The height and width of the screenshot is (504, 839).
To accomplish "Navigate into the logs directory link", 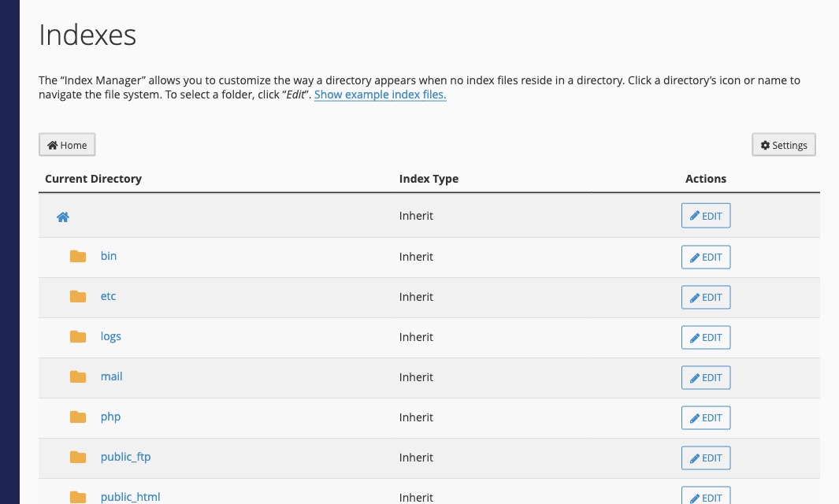I will point(111,336).
